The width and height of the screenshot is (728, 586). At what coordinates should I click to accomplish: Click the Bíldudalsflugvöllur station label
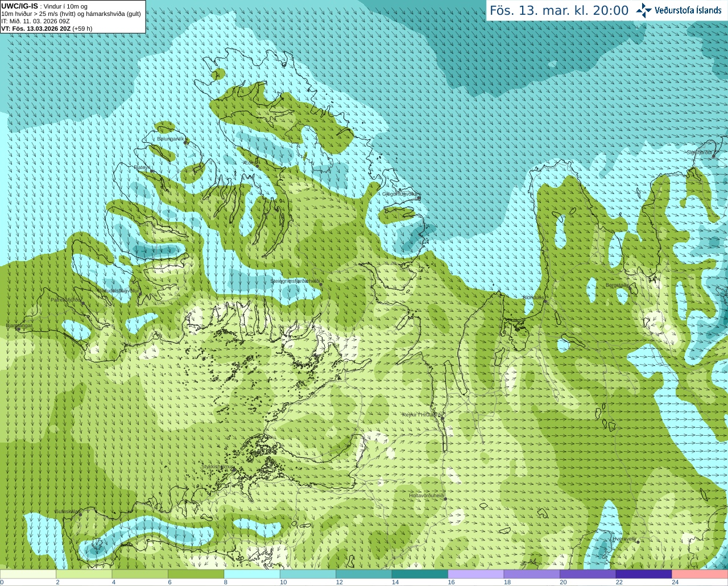118,291
